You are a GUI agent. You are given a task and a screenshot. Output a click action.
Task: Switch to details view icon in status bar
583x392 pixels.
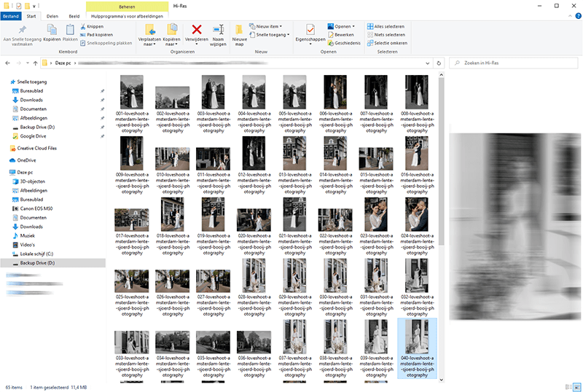point(568,387)
